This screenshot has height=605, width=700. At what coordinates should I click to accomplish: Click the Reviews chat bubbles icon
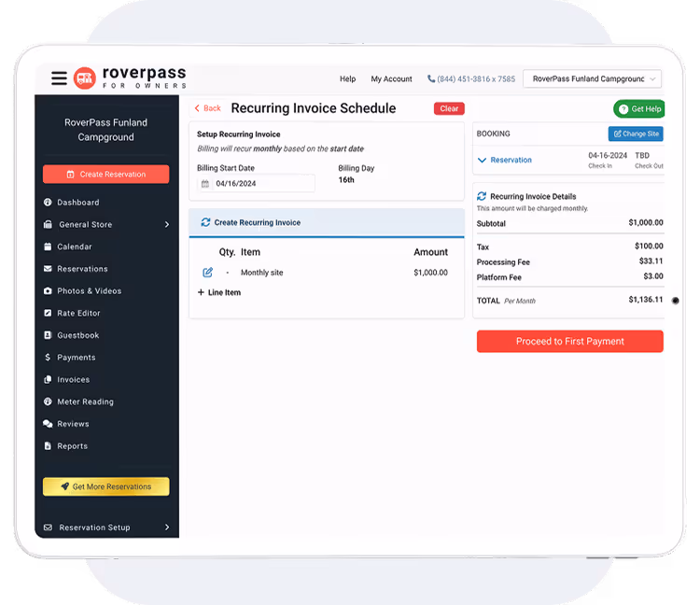pyautogui.click(x=48, y=424)
